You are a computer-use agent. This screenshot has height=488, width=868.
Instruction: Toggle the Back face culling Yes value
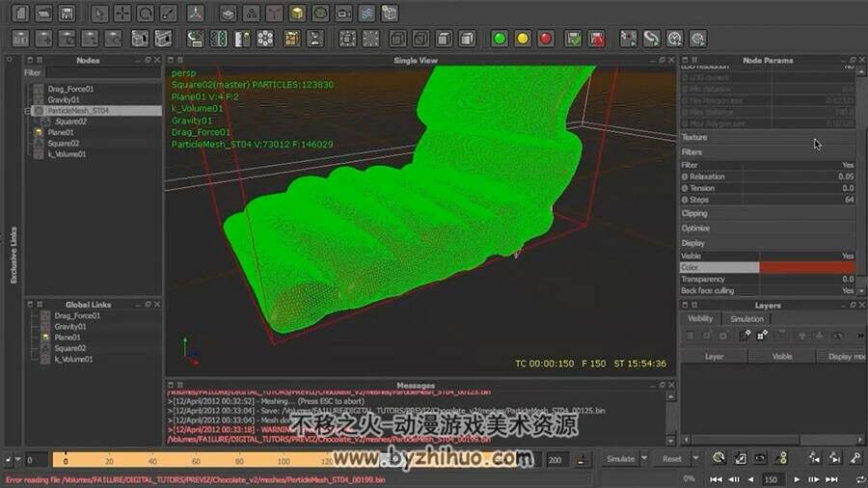coord(848,290)
